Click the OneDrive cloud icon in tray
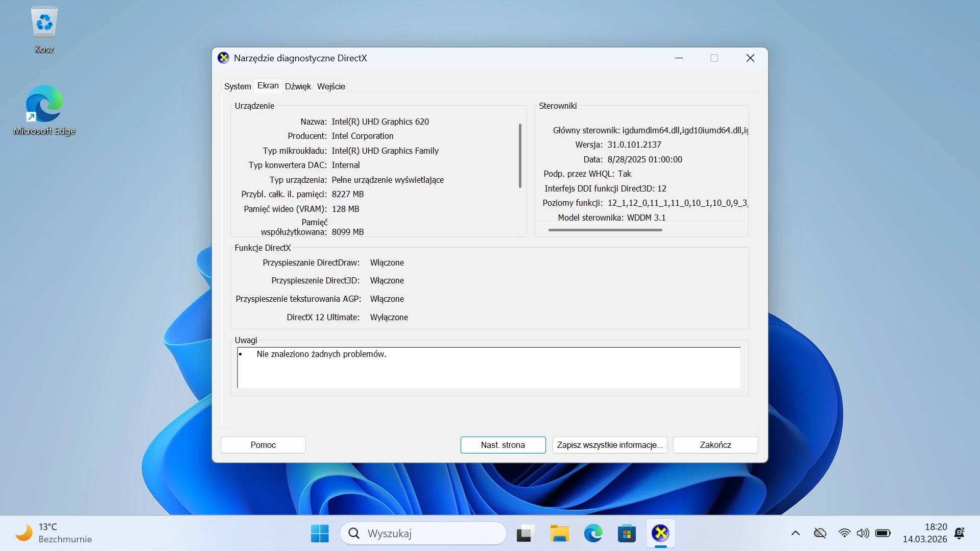Screen dimensions: 980x551 (x=820, y=533)
